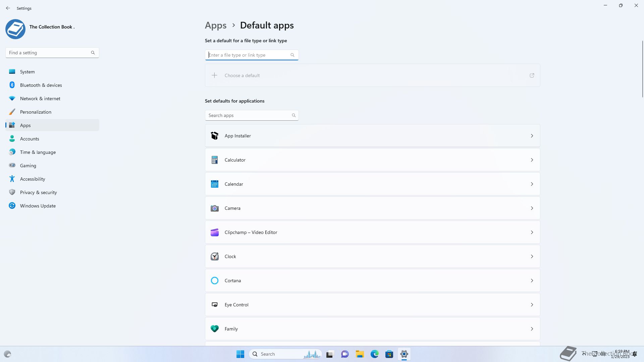Focus the file type or link type field
Screen dimensions: 644x362
252,55
